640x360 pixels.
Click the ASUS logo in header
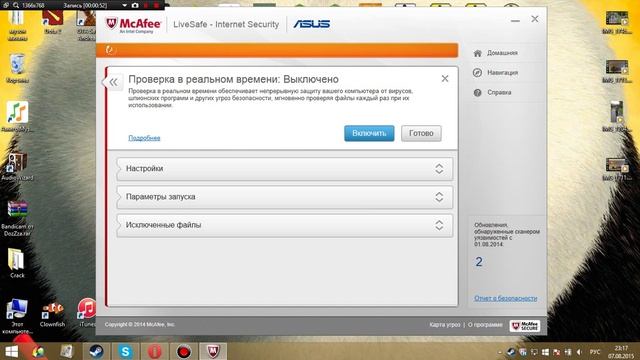pyautogui.click(x=311, y=24)
